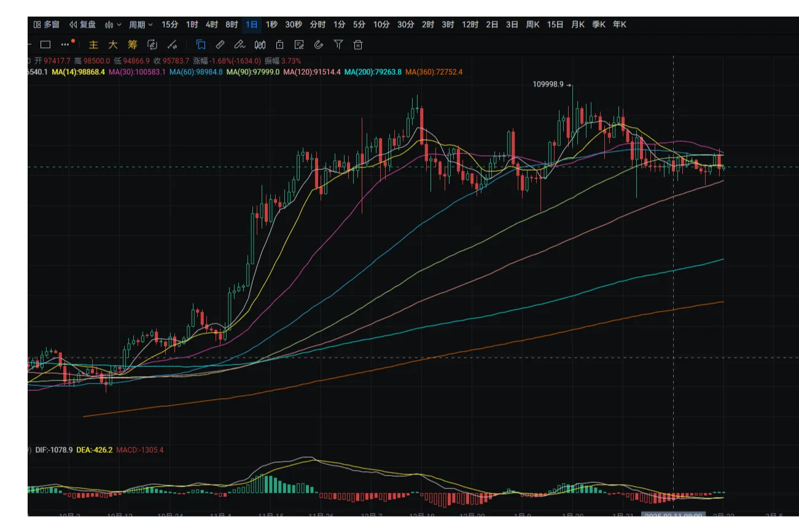The width and height of the screenshot is (799, 532).
Task: Switch to the 2时 timeframe
Action: point(428,25)
